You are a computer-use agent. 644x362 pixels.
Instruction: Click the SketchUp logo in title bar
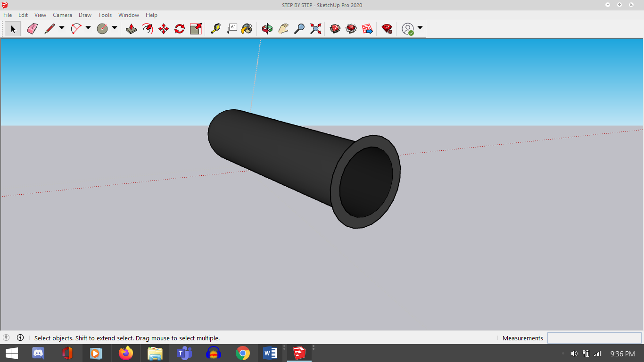5,5
